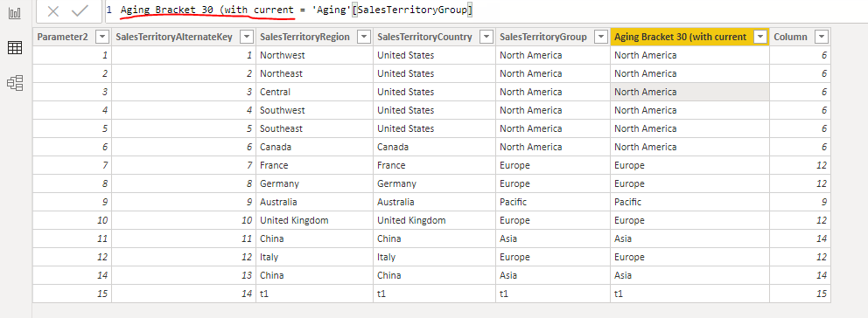Open Aging Bracket 30 column filter dropdown

760,37
